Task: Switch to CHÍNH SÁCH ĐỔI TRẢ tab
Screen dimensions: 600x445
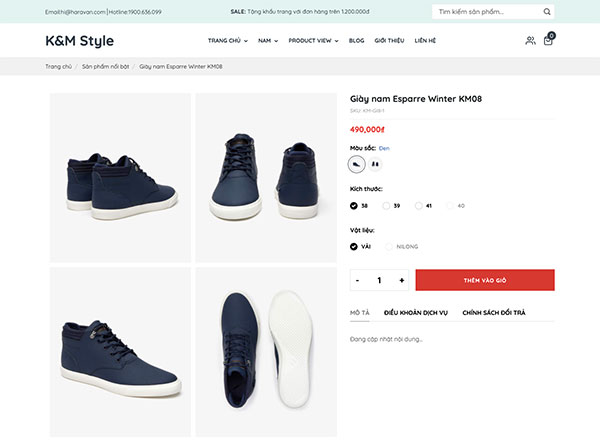Action: (494, 313)
